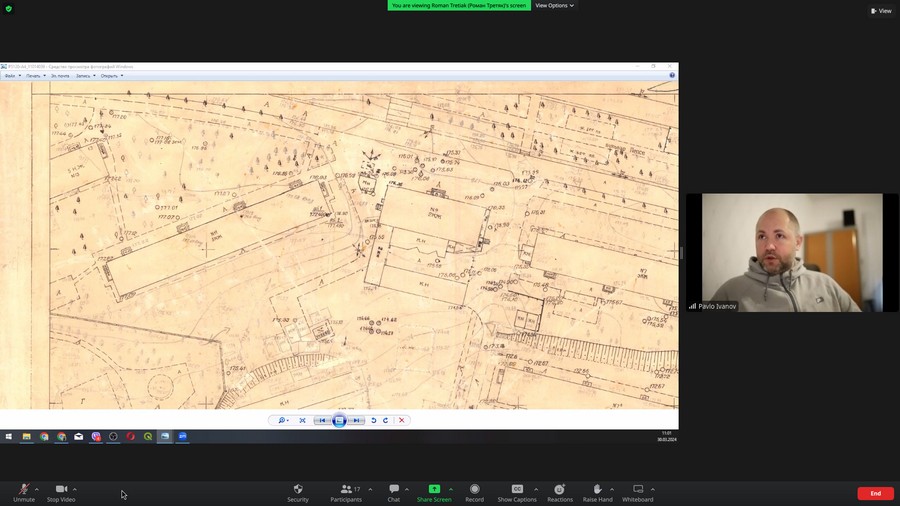Viewport: 900px width, 506px height.
Task: Open the Whiteboard tool
Action: pyautogui.click(x=638, y=493)
